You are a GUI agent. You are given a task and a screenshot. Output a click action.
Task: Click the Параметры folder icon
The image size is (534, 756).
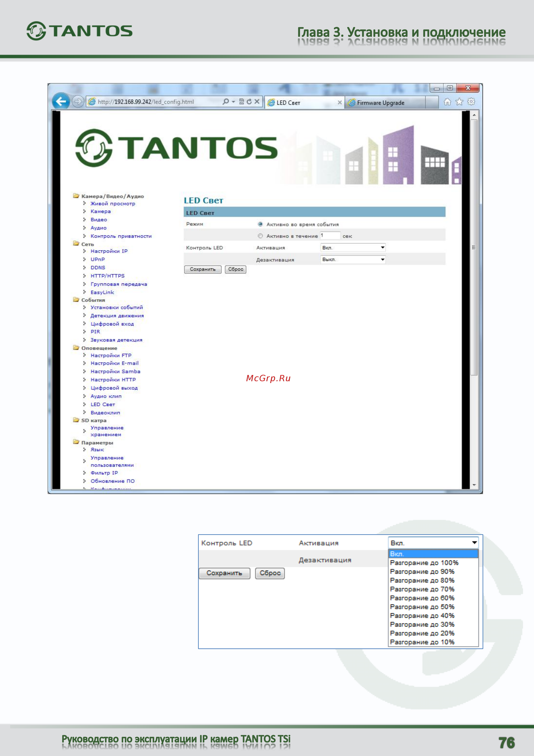[76, 442]
